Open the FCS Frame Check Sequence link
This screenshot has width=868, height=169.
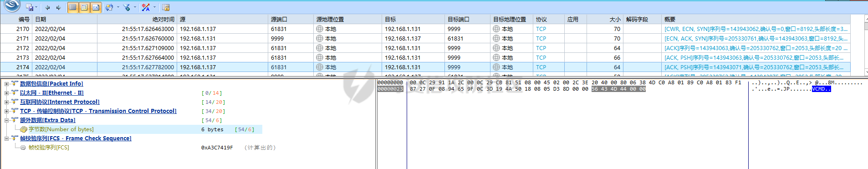pyautogui.click(x=76, y=138)
